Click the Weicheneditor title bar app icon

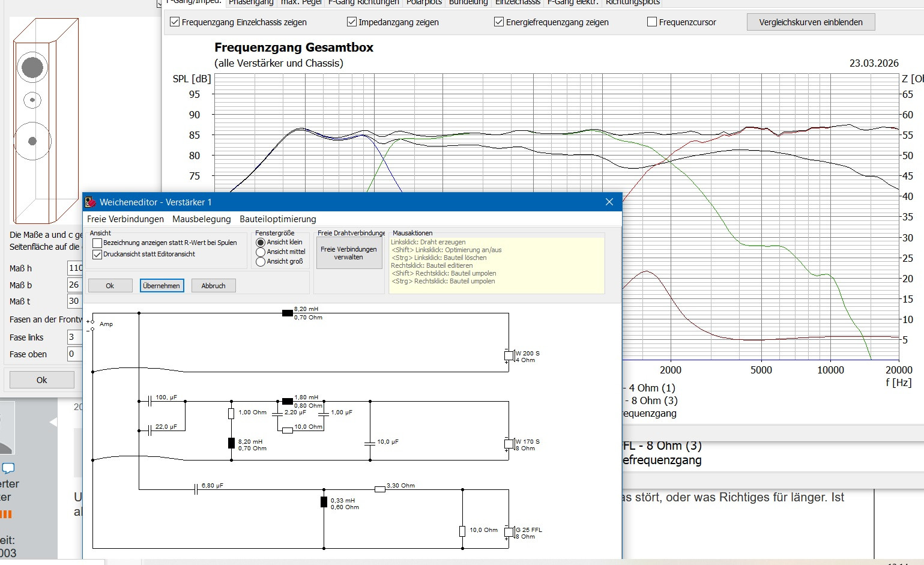point(91,202)
